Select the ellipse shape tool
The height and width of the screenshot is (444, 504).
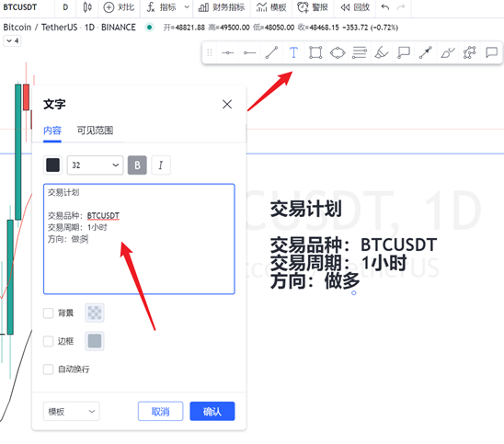338,52
